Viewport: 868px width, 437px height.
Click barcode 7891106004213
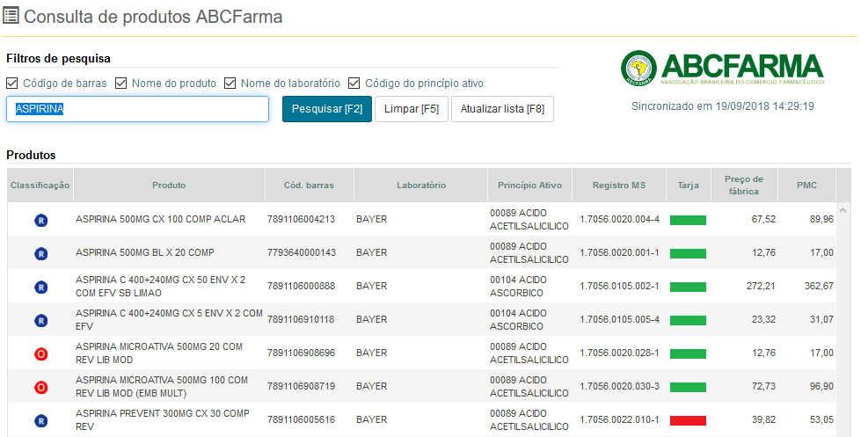301,219
